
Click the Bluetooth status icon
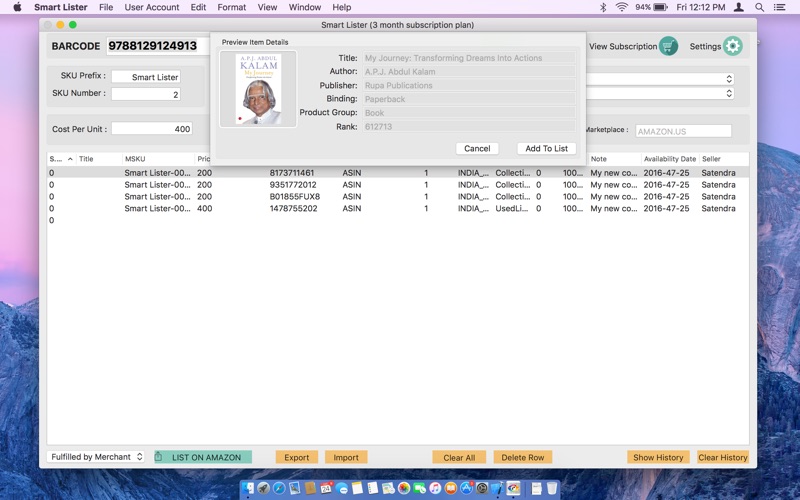tap(603, 7)
